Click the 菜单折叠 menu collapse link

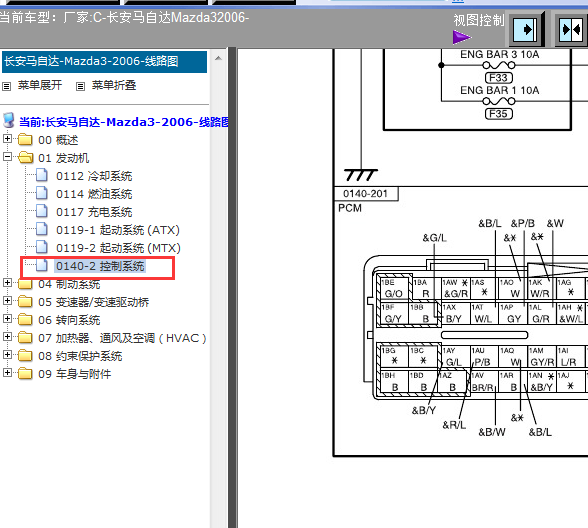pos(114,85)
